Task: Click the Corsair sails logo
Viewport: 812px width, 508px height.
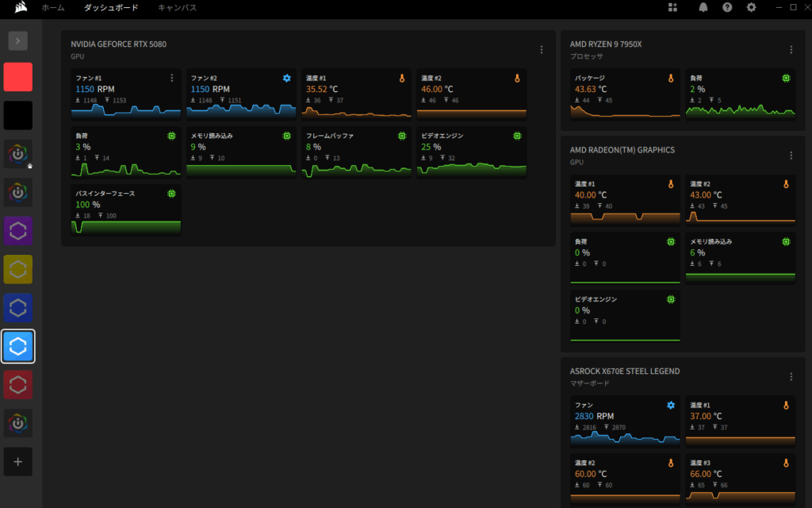Action: tap(21, 7)
